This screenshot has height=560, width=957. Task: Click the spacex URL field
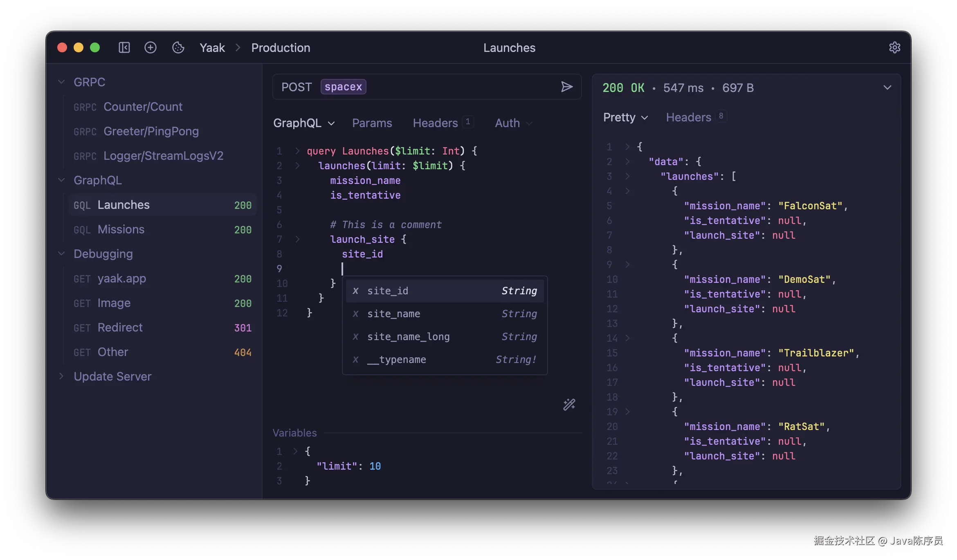click(x=343, y=87)
